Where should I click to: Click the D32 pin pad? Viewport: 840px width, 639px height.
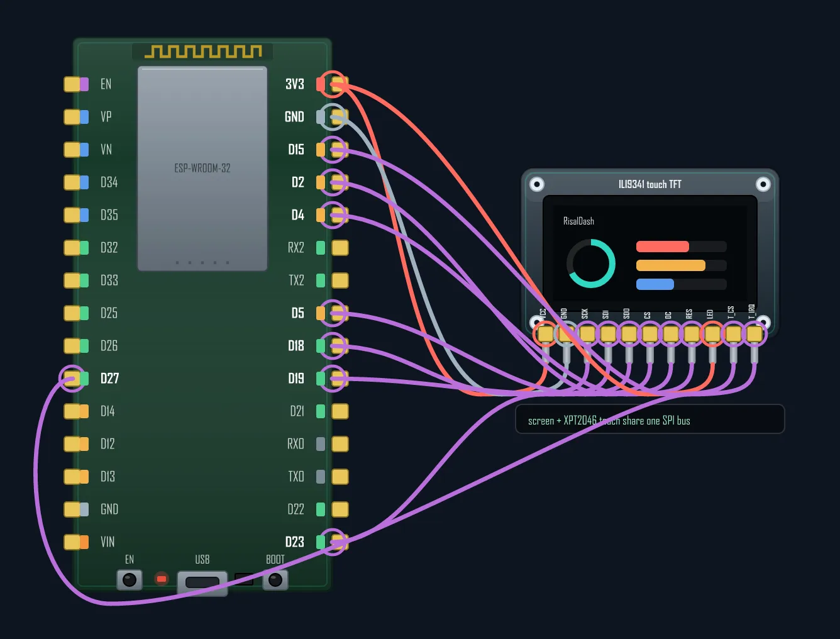pyautogui.click(x=72, y=248)
